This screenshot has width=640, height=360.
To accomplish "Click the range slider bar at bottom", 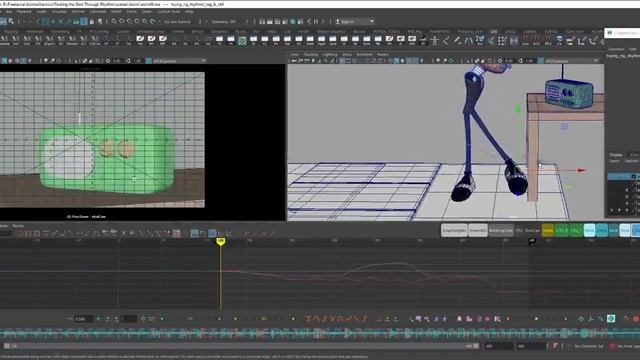I will point(241,346).
